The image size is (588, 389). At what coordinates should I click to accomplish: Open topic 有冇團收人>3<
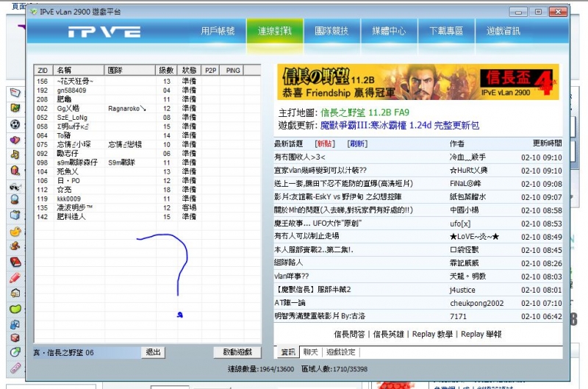click(x=418, y=157)
